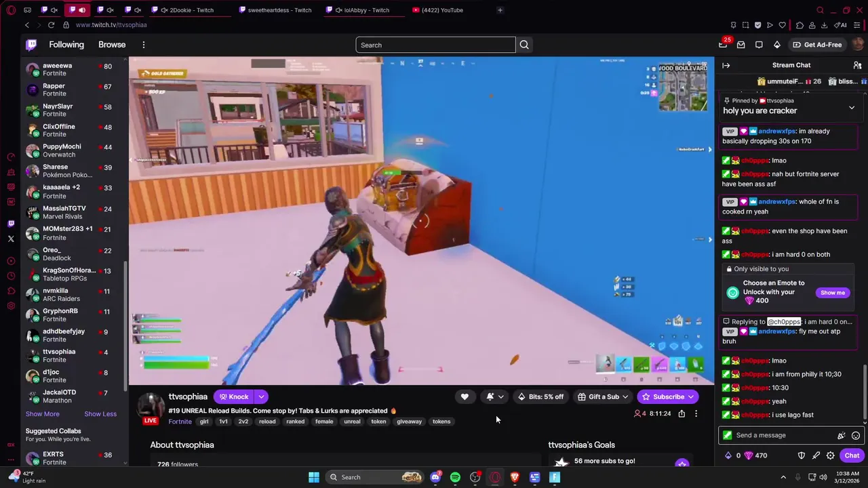Open the X (Twitter) sidebar icon
The height and width of the screenshot is (488, 868).
pyautogui.click(x=11, y=239)
